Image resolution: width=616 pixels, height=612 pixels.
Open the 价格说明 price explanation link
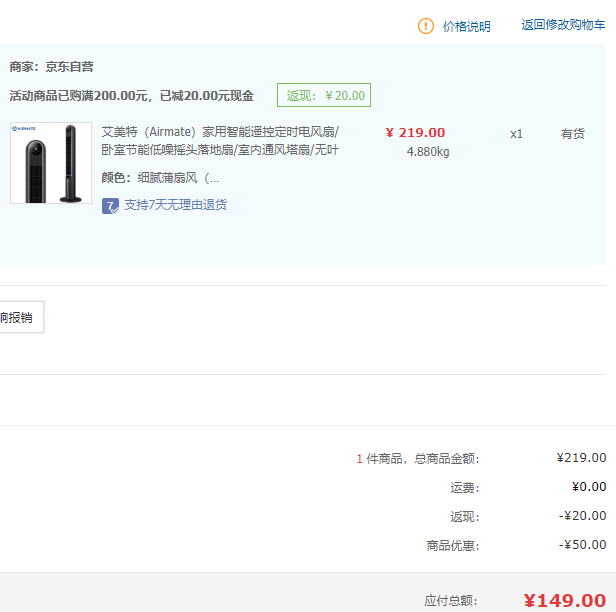coord(466,26)
